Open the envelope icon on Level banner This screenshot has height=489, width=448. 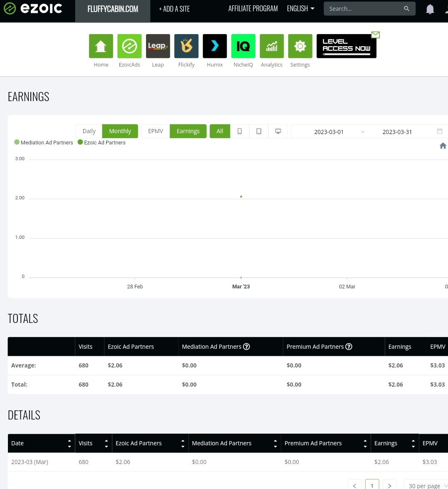(375, 35)
